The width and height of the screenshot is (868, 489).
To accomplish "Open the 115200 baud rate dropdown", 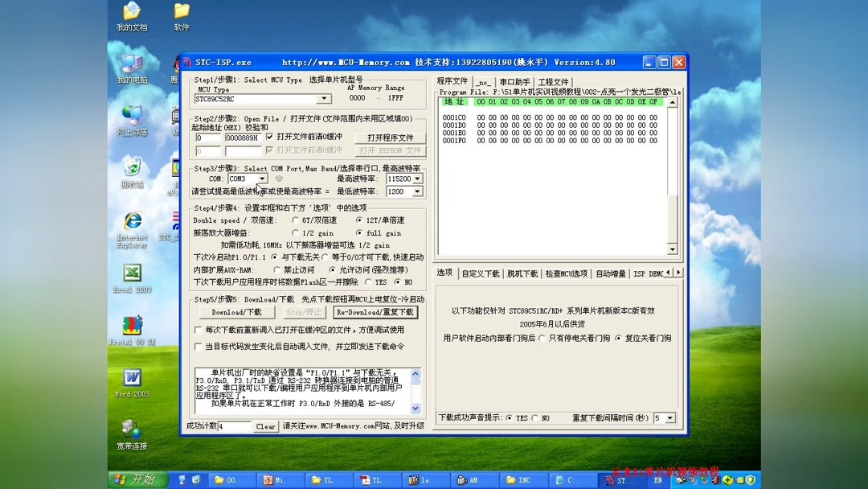I will pyautogui.click(x=418, y=179).
